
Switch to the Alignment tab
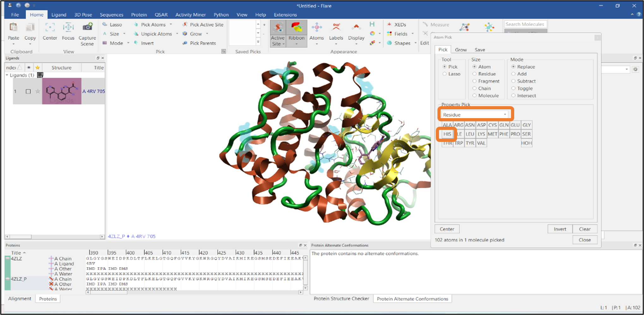(20, 299)
